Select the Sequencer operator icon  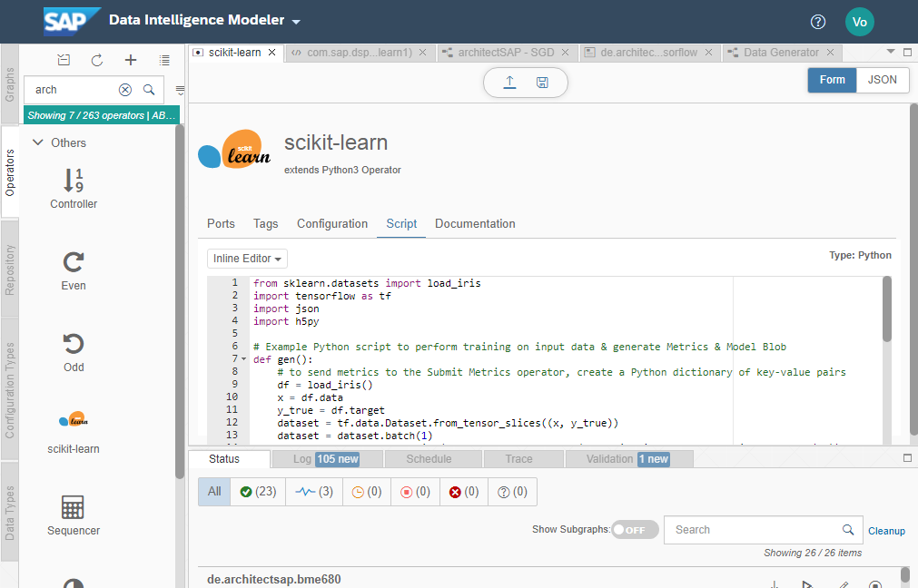74,507
